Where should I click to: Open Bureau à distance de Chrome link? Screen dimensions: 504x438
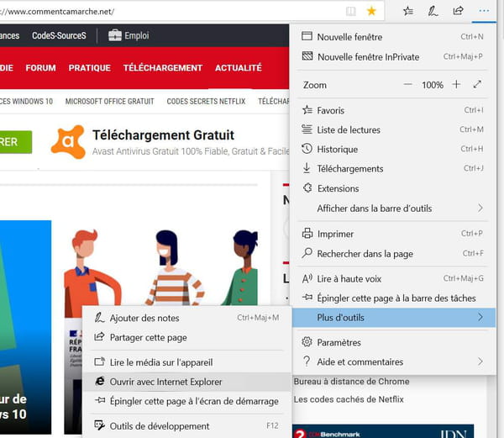[x=352, y=382]
